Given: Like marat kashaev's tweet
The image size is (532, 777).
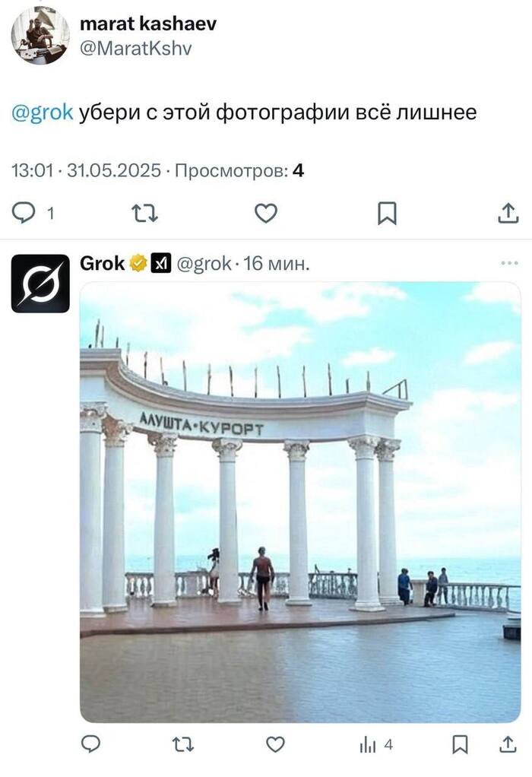Looking at the screenshot, I should point(265,213).
